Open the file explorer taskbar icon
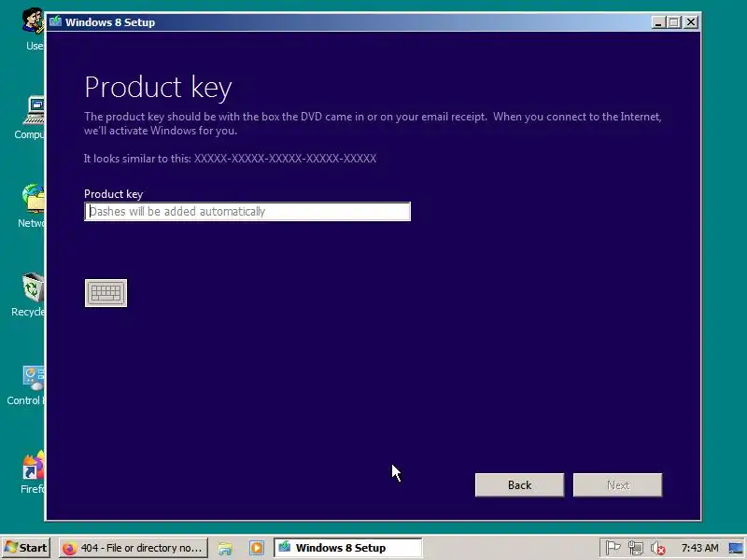This screenshot has height=560, width=747. [225, 548]
